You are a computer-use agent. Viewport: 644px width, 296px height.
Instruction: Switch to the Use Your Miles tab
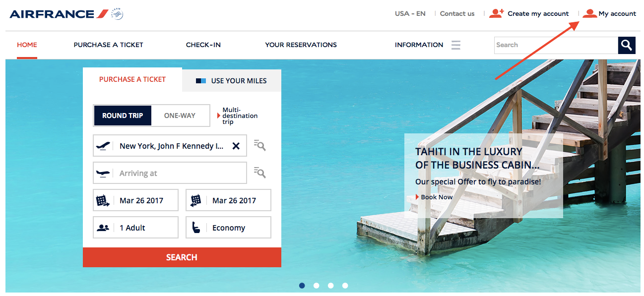232,81
